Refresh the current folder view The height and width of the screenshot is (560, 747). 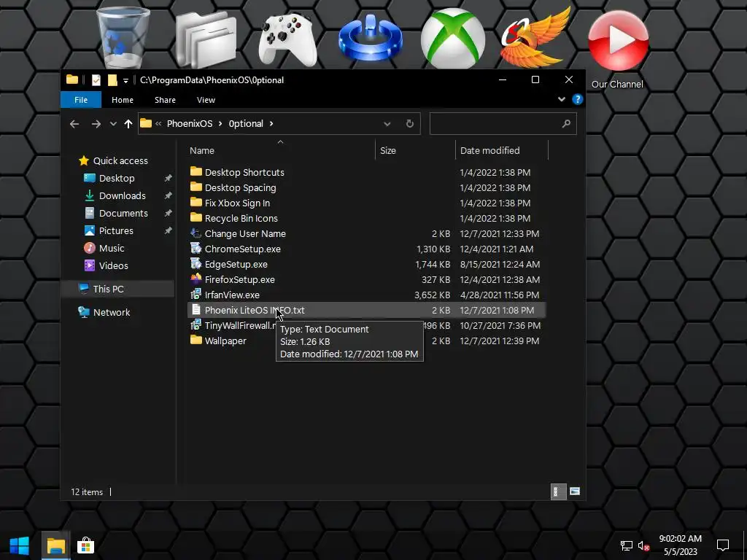[x=410, y=124]
